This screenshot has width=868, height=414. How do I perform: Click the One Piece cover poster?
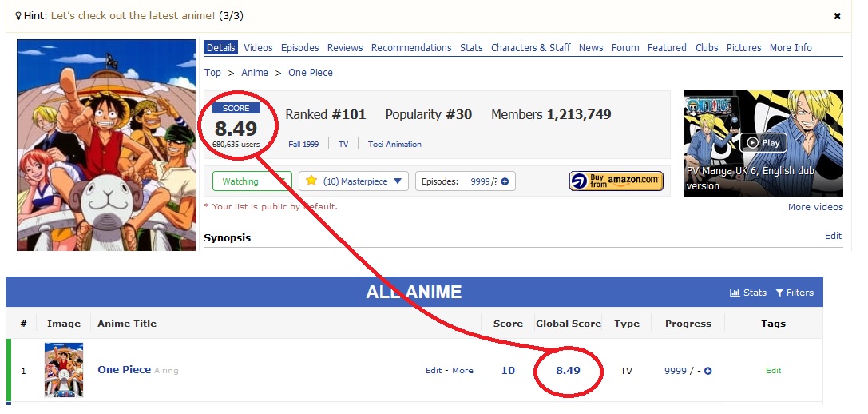pyautogui.click(x=106, y=145)
